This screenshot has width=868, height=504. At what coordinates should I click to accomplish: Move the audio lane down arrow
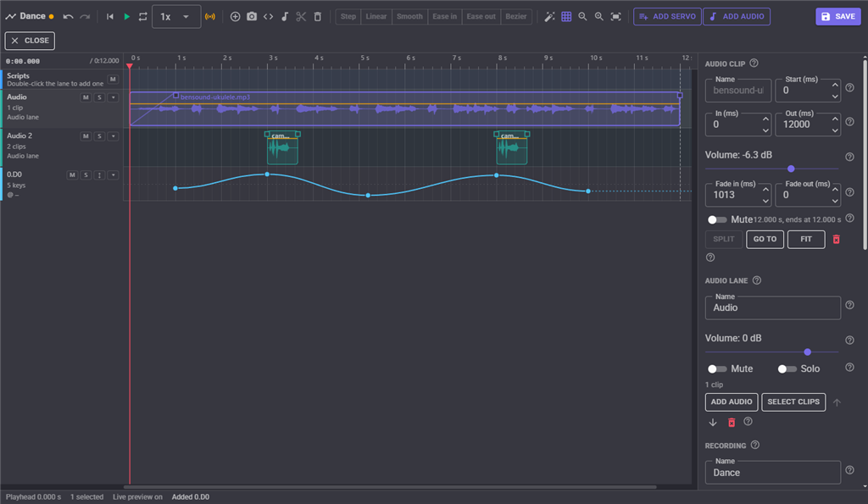713,422
